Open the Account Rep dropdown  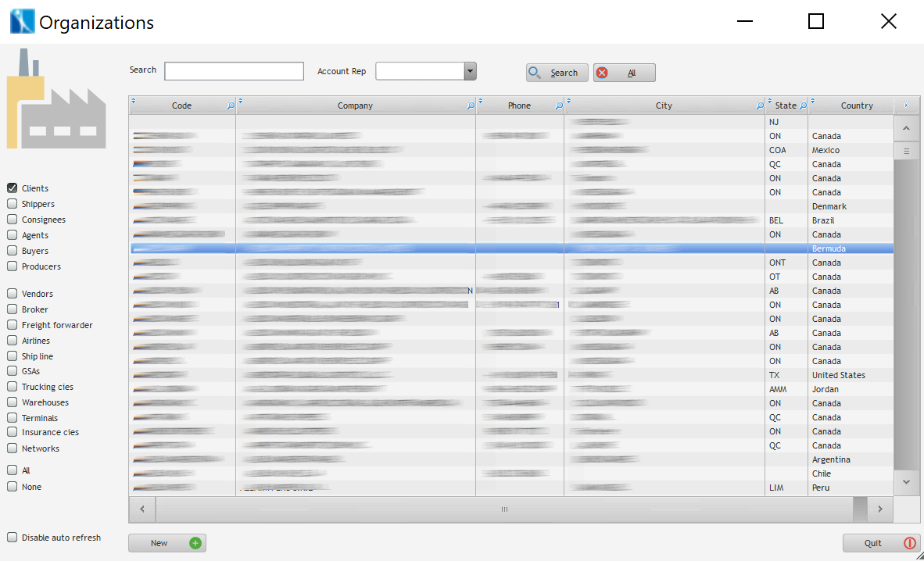(470, 71)
